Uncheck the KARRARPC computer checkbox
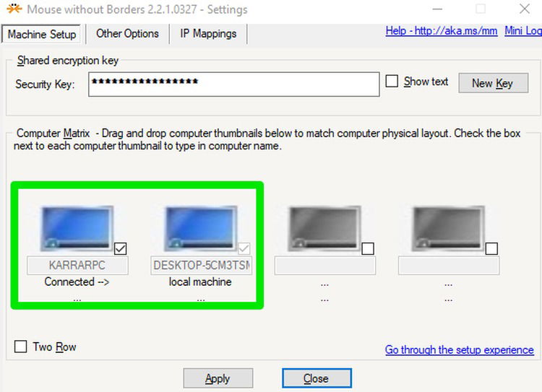This screenshot has width=542, height=392. pos(121,248)
